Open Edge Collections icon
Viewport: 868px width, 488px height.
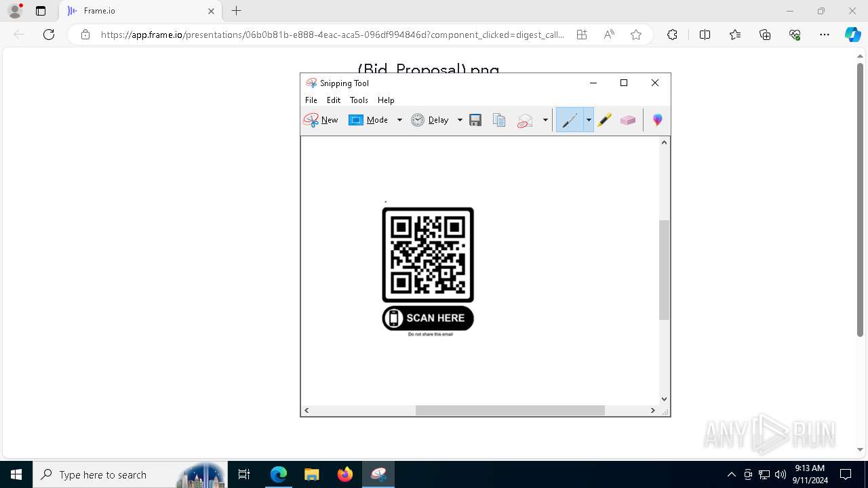(x=765, y=35)
